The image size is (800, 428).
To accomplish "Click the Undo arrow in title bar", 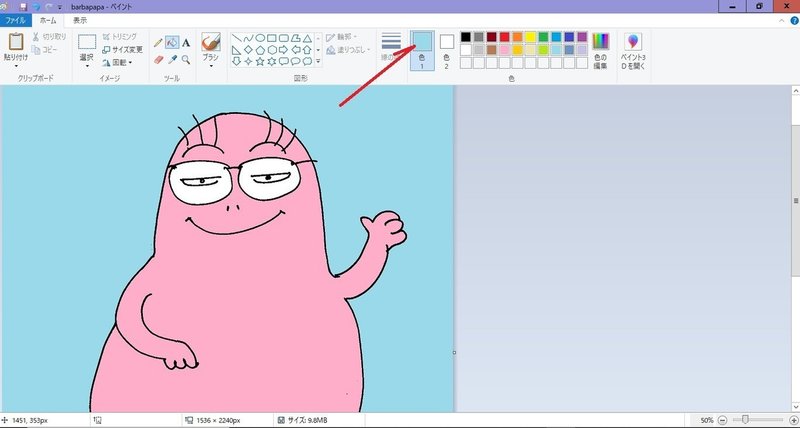I will coord(36,7).
